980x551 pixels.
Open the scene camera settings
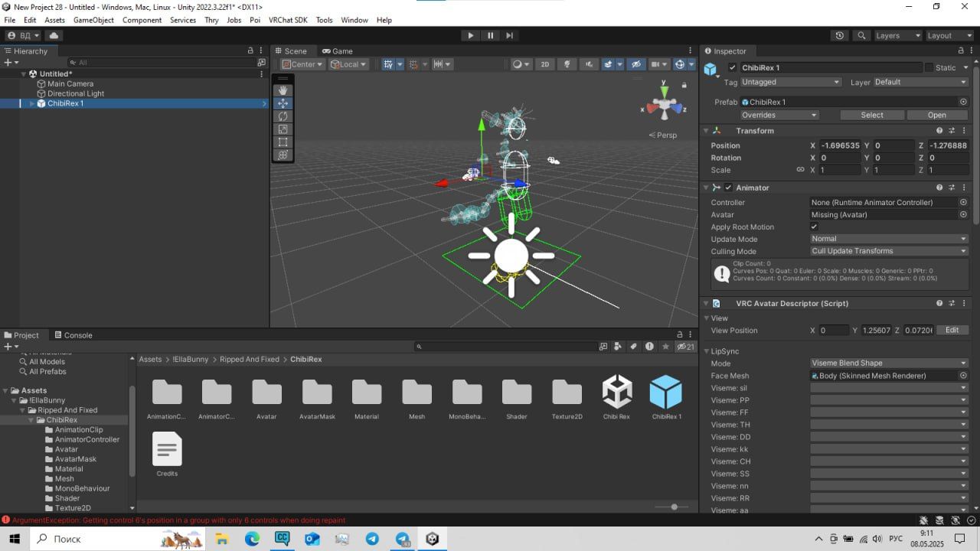coord(659,64)
